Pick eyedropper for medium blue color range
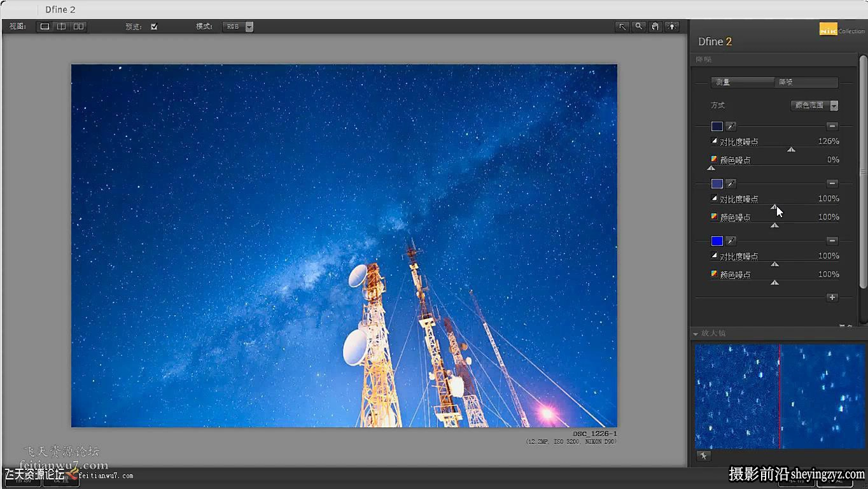Viewport: 868px width, 489px height. [731, 183]
